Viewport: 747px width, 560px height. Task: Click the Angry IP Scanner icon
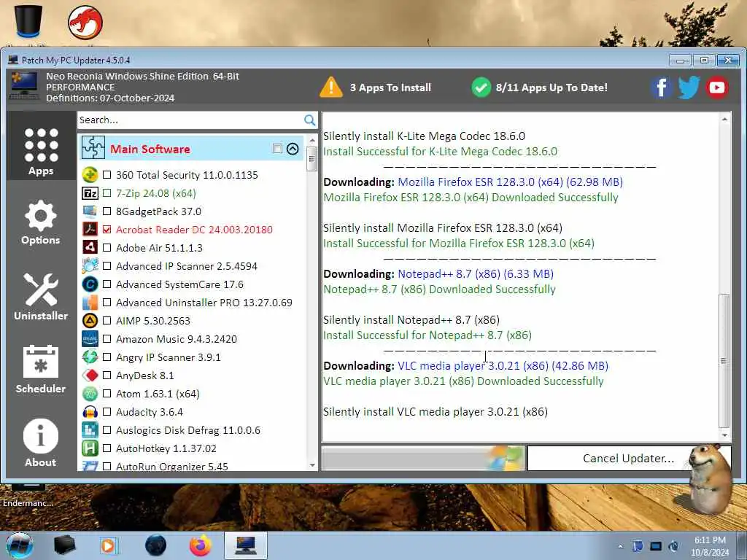coord(90,357)
